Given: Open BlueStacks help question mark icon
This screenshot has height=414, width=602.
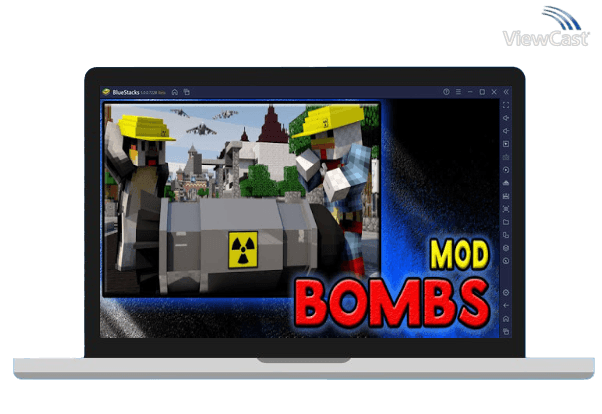Looking at the screenshot, I should [x=446, y=92].
